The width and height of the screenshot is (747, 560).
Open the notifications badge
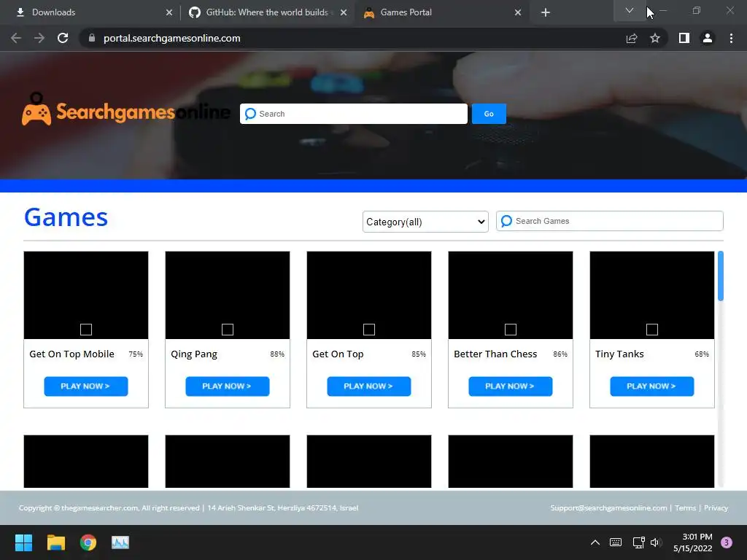(x=727, y=542)
